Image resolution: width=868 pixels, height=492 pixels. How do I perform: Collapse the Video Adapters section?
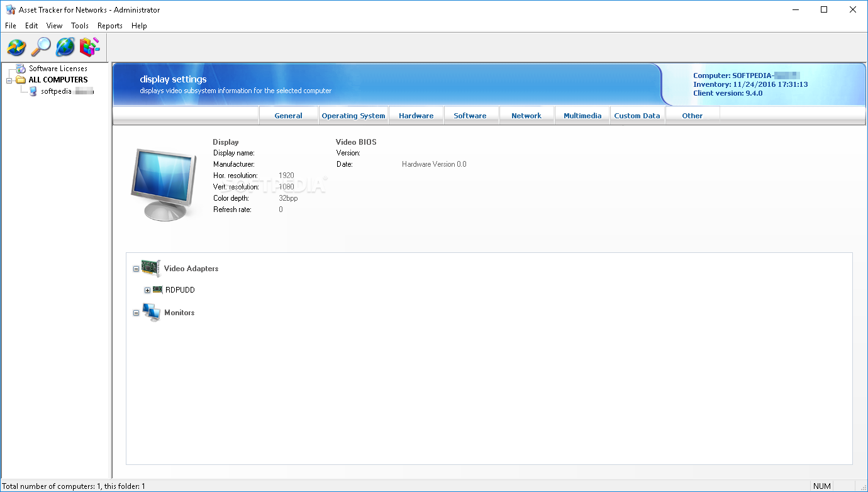point(136,269)
